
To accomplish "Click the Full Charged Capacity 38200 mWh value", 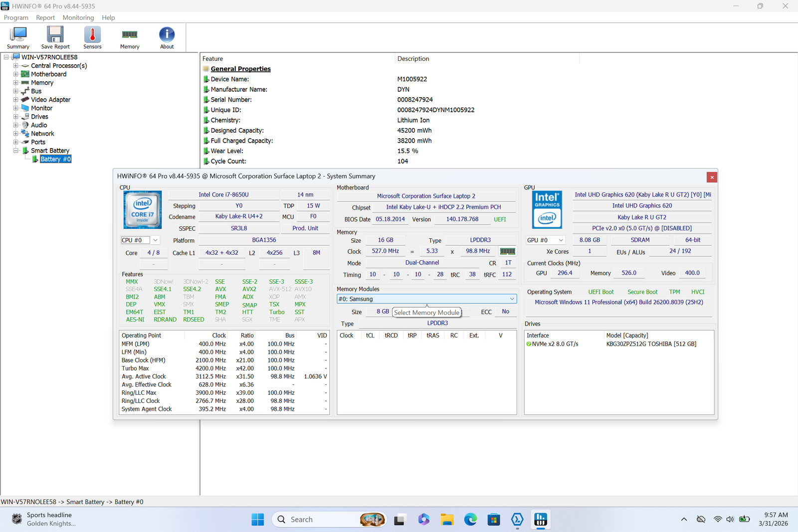I will pos(414,141).
